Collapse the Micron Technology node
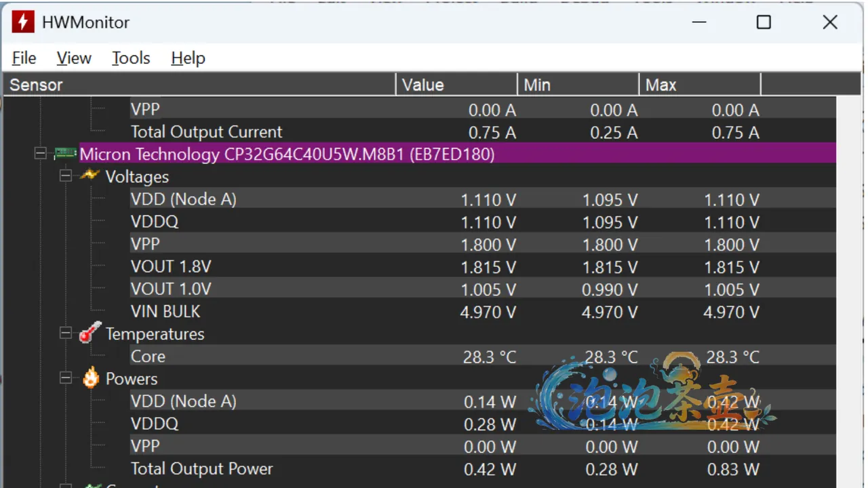 pyautogui.click(x=41, y=154)
